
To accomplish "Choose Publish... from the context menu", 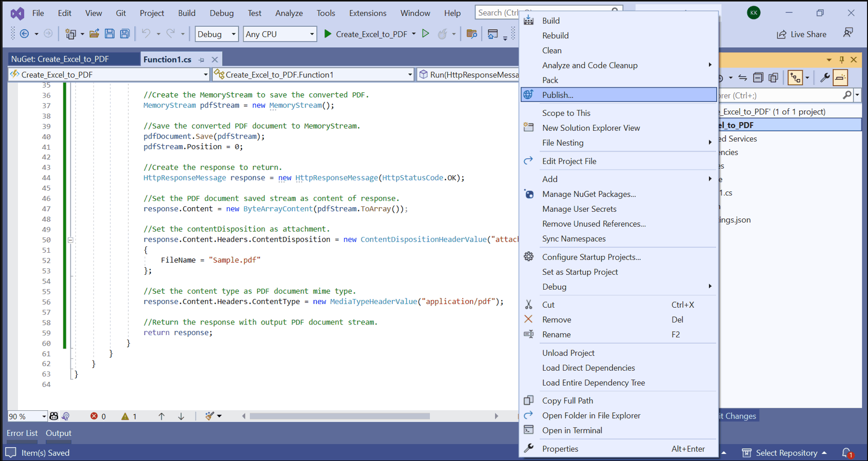I will point(558,95).
